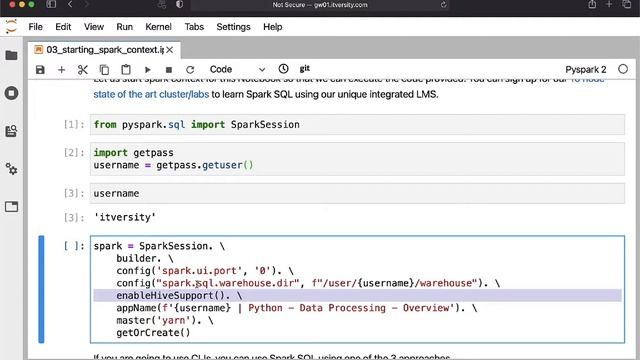Select the 03_starting_spark_context notebook tab
Viewport: 640px width, 360px height.
pos(104,50)
